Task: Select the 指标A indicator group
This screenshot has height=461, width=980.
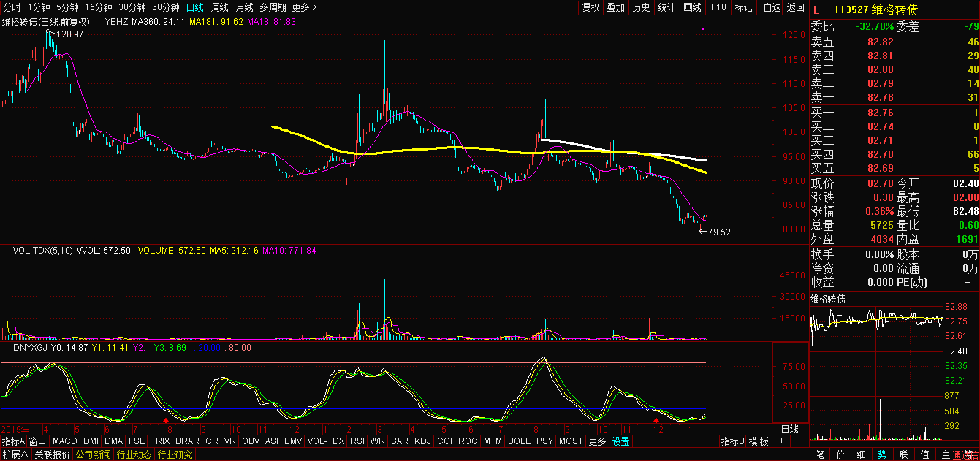Action: coord(14,441)
